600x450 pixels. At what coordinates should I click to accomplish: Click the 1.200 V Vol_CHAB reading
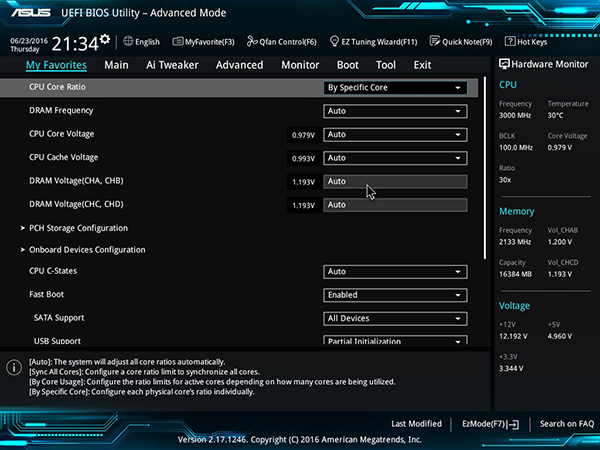560,242
